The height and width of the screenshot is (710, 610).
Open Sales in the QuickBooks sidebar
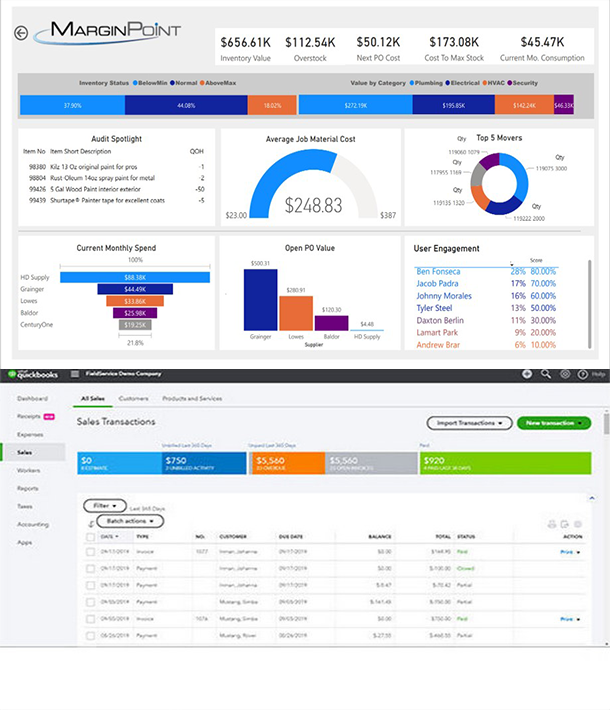click(x=24, y=452)
